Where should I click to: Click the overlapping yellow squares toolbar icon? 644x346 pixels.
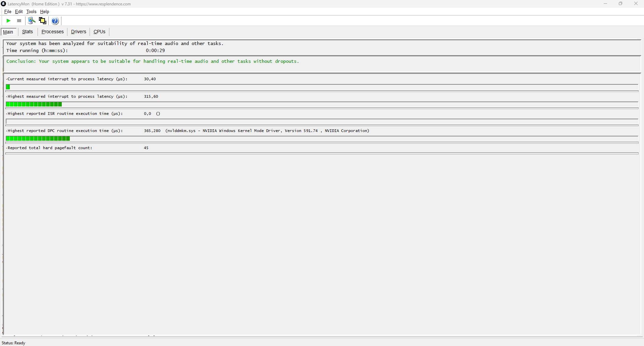tap(43, 21)
